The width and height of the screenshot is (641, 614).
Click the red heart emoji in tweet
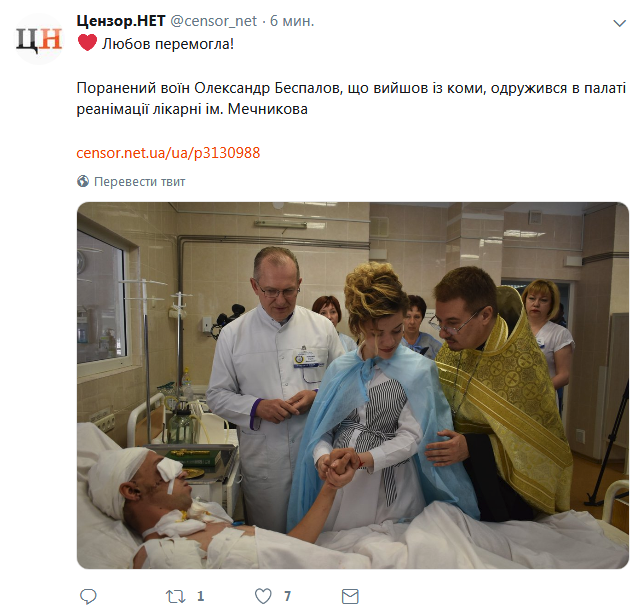[x=87, y=43]
